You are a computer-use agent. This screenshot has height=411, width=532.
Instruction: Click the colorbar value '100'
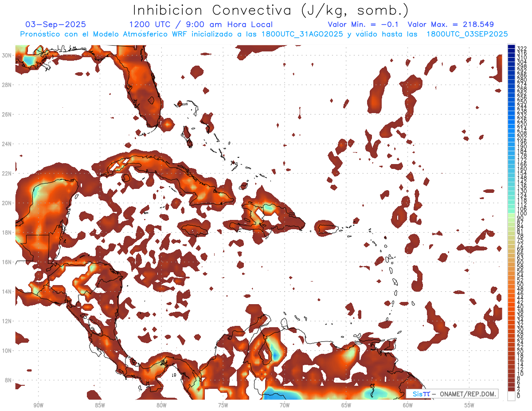coord(521,214)
